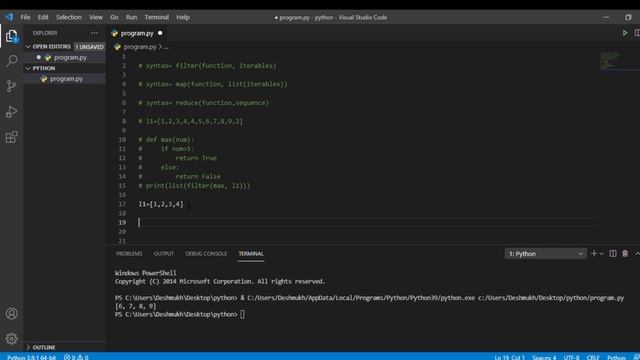Select the Terminal panel tab
The width and height of the screenshot is (640, 360).
251,254
